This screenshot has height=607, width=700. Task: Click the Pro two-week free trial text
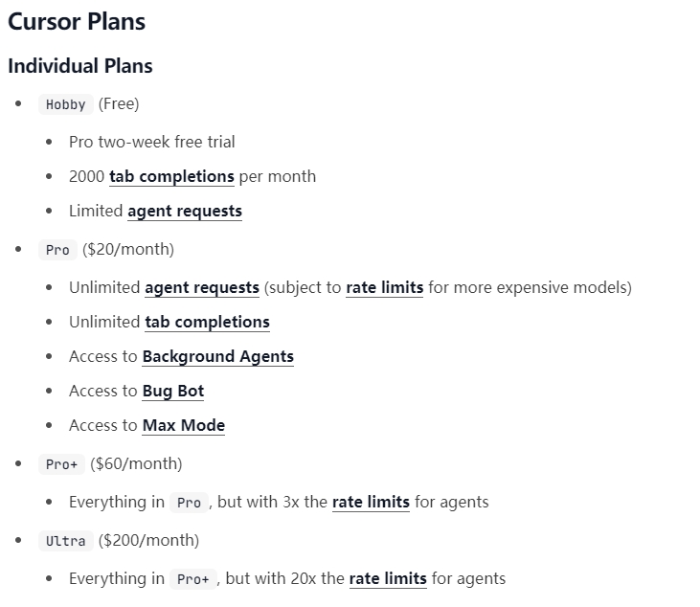pos(152,142)
